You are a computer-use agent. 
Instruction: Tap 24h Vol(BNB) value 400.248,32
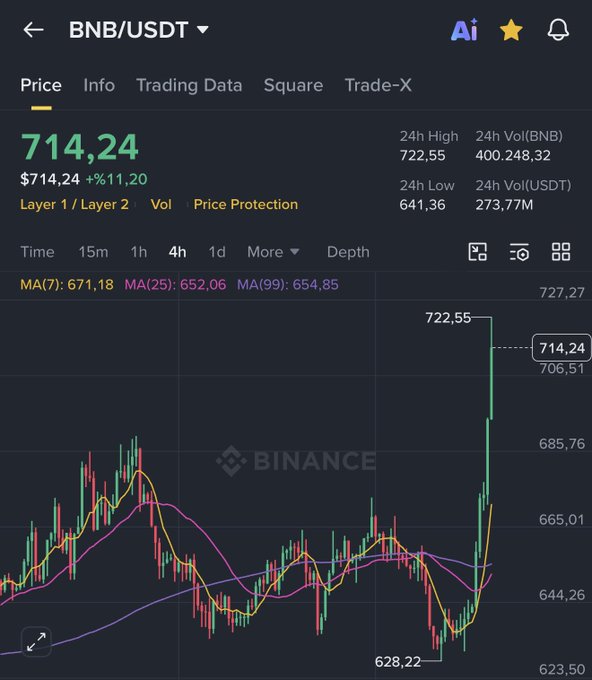[x=513, y=155]
